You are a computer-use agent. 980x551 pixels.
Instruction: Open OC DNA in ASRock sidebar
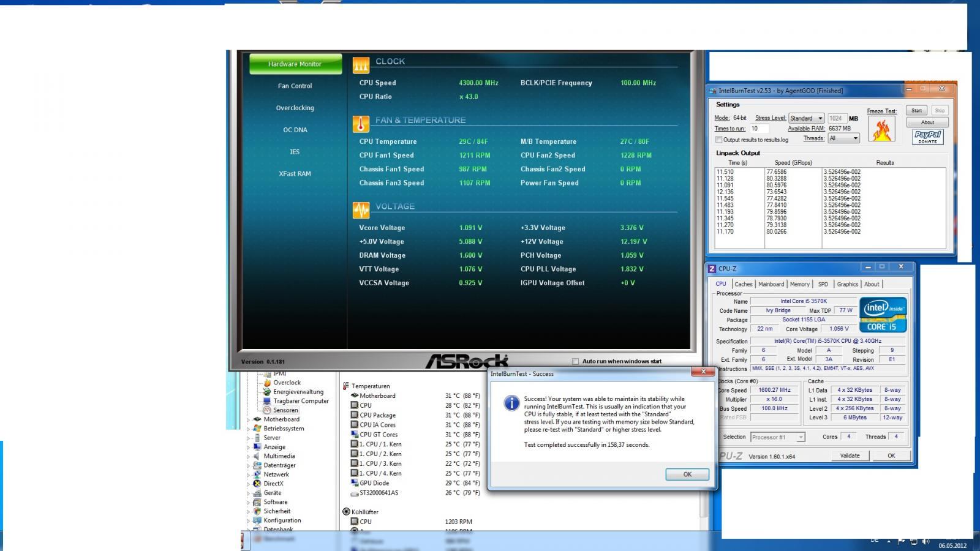pos(295,130)
